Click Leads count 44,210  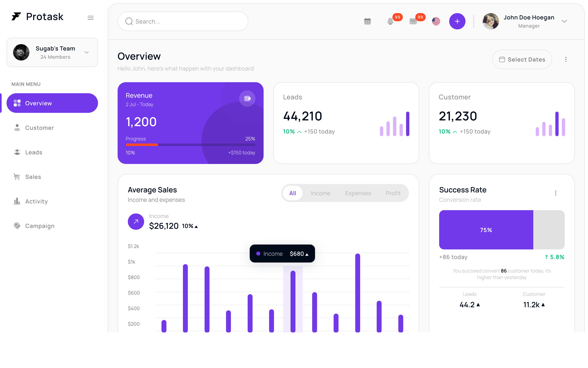point(303,116)
